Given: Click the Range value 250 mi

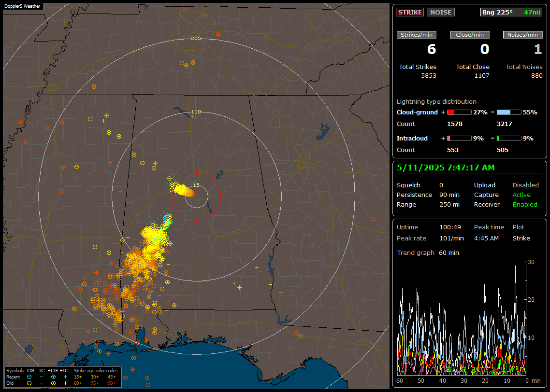Looking at the screenshot, I should (449, 205).
